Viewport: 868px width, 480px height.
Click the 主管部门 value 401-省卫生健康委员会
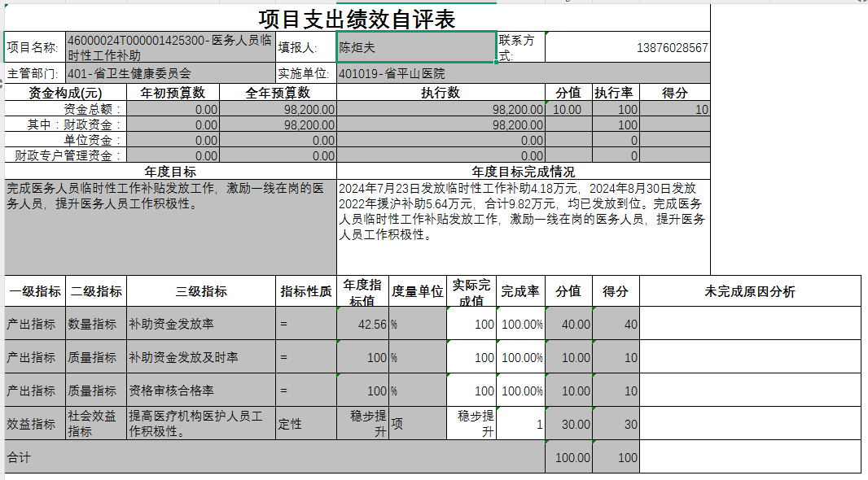[x=169, y=73]
